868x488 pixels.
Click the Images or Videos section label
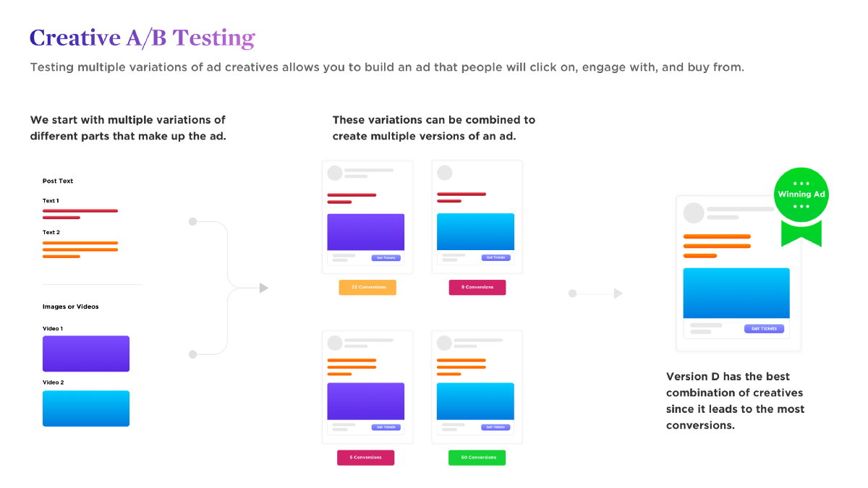coord(71,307)
